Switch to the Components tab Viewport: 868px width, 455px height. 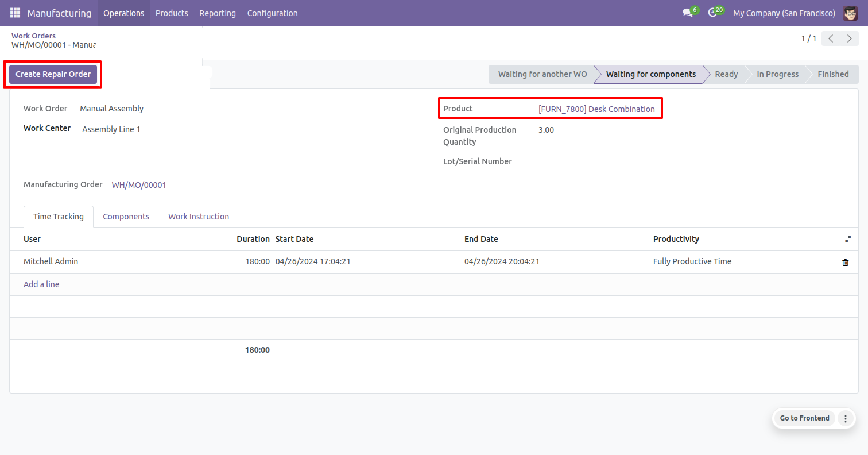126,217
